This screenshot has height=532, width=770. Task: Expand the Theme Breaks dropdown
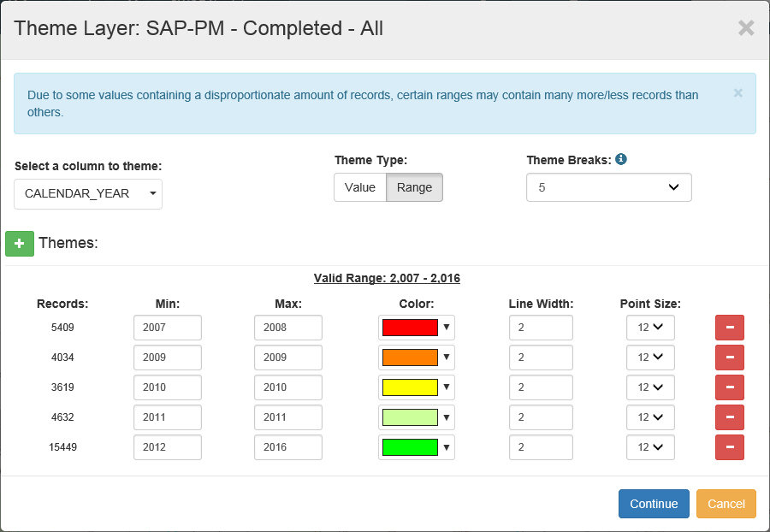coord(608,187)
